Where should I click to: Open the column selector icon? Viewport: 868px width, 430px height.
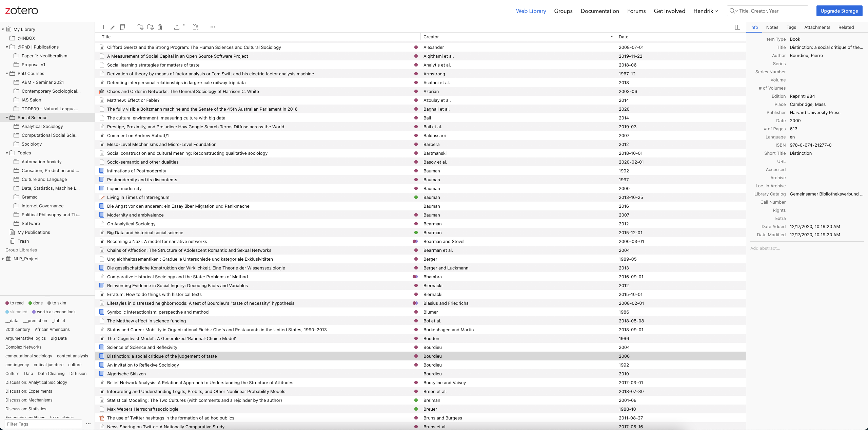[x=737, y=27]
